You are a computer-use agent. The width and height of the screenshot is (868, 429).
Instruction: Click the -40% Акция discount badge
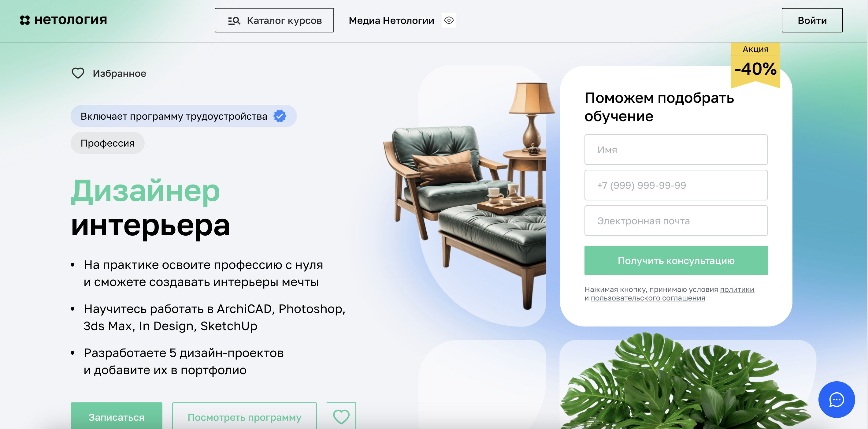click(755, 65)
